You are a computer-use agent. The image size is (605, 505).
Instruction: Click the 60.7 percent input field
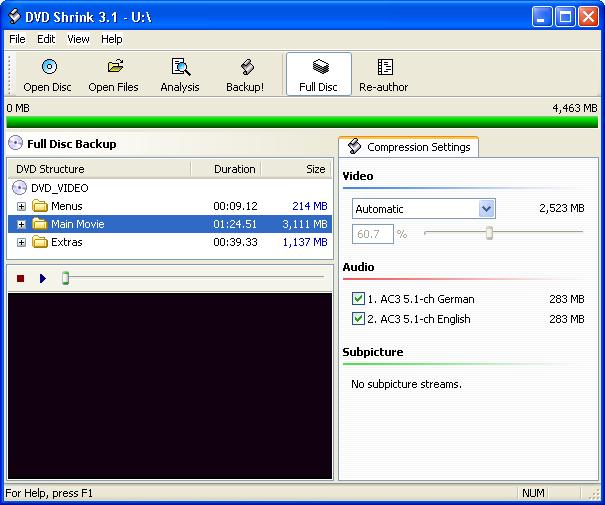(373, 234)
